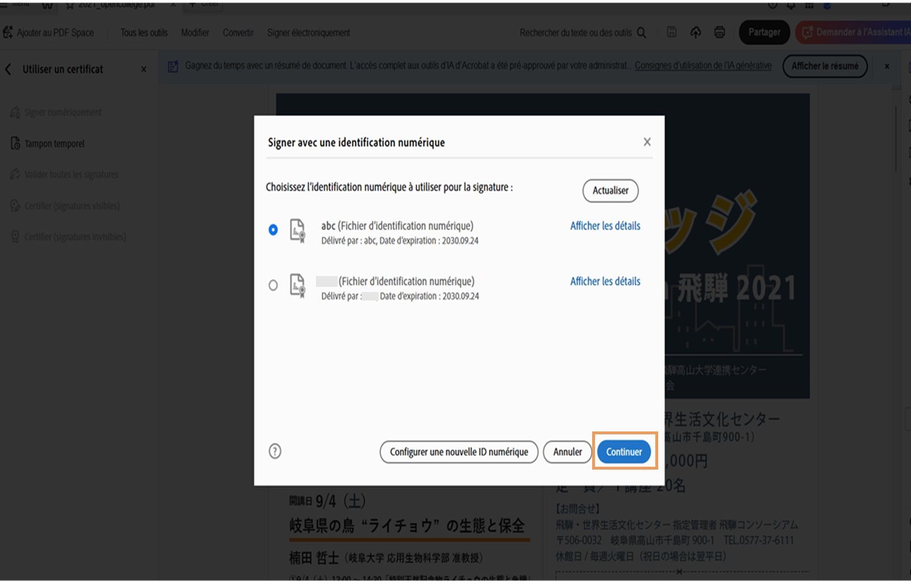
Task: Click the help question mark in the dialog
Action: (x=275, y=451)
